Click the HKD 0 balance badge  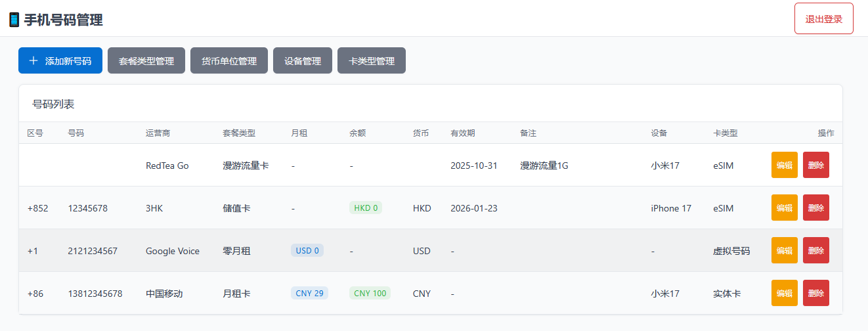[366, 208]
